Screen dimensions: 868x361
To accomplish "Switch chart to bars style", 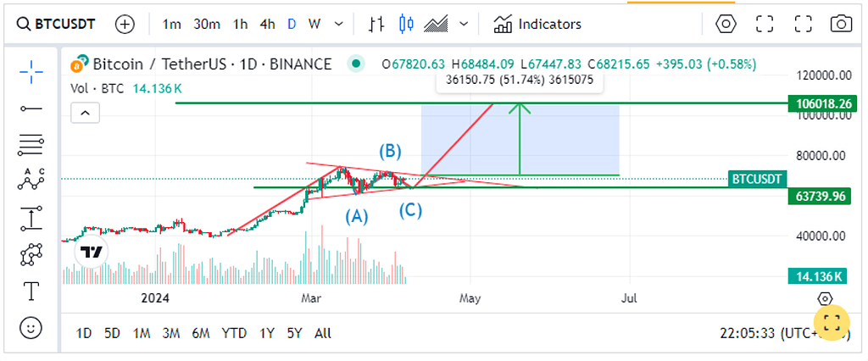I will pos(376,24).
